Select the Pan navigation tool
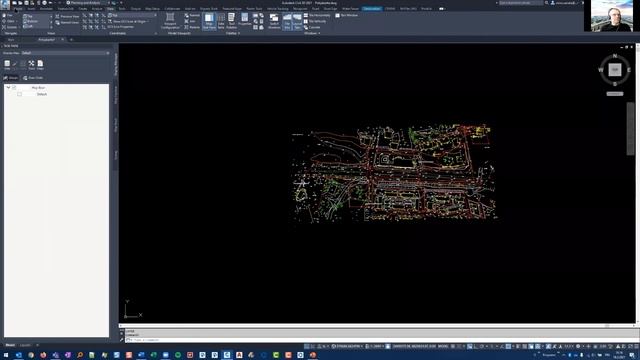Screen dimensions: 640x360 pyautogui.click(x=8, y=15)
